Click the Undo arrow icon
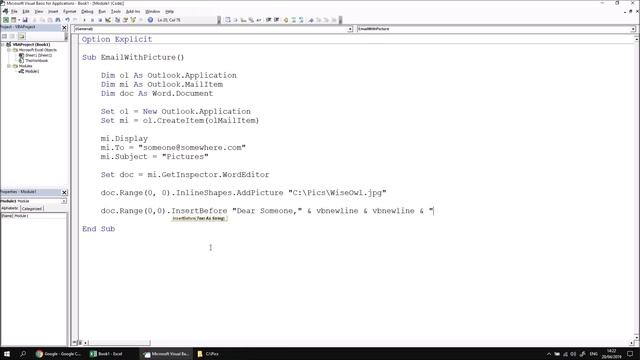This screenshot has height=360, width=640. coord(67,20)
